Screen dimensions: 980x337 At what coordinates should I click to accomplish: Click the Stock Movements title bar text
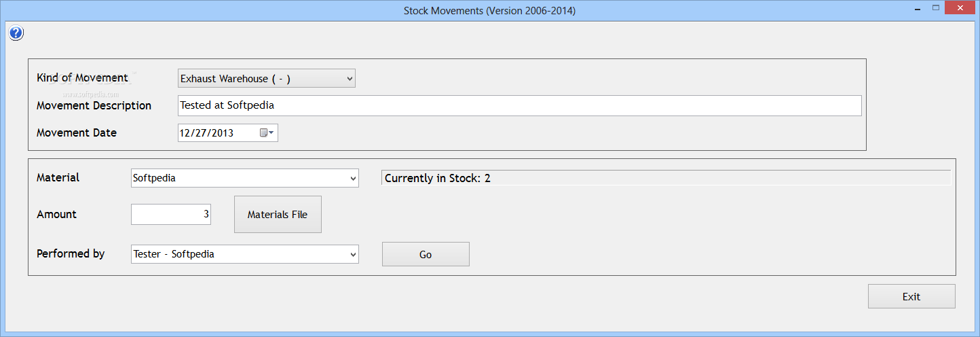tap(490, 10)
